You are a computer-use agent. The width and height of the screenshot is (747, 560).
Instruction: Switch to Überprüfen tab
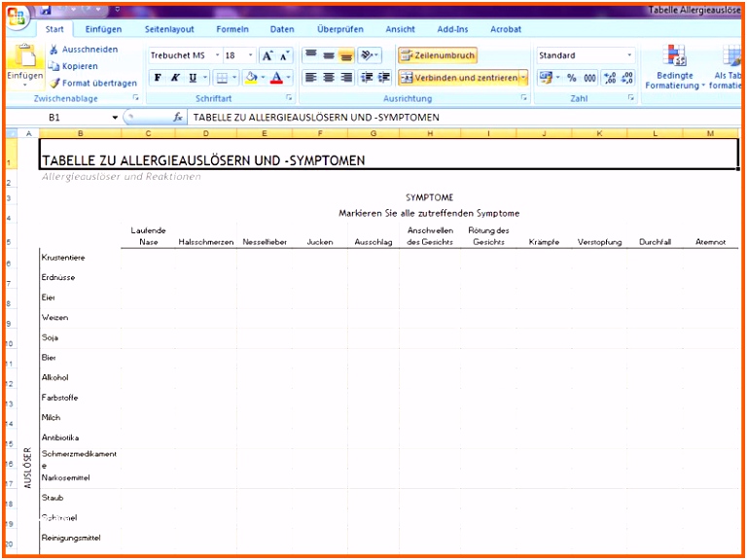coord(340,29)
